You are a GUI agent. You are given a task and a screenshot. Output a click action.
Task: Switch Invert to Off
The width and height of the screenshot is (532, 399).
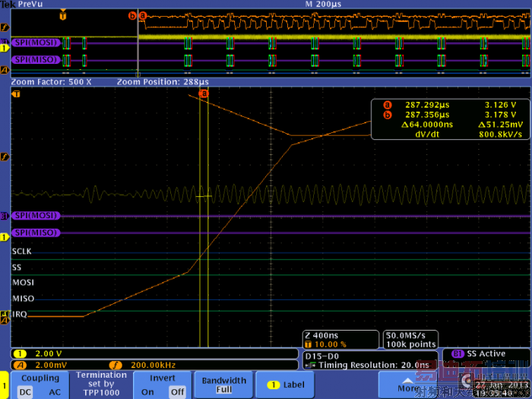[x=176, y=392]
